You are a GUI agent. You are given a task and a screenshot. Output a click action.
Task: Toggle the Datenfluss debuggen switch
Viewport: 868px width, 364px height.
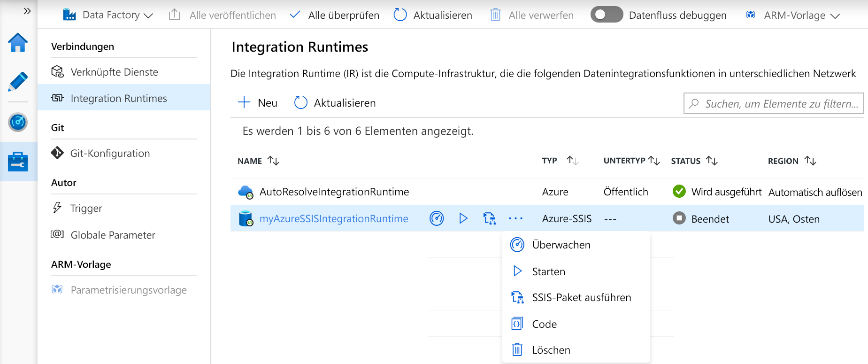click(x=607, y=15)
